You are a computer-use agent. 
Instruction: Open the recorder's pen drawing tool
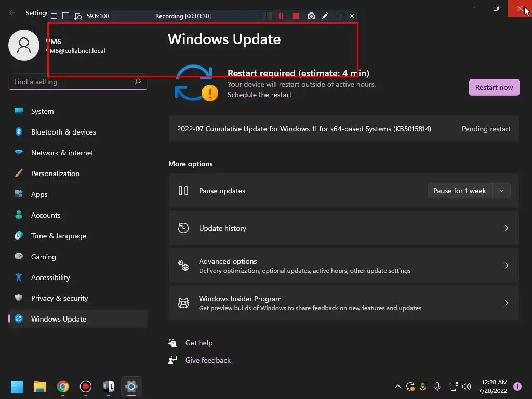(x=325, y=16)
